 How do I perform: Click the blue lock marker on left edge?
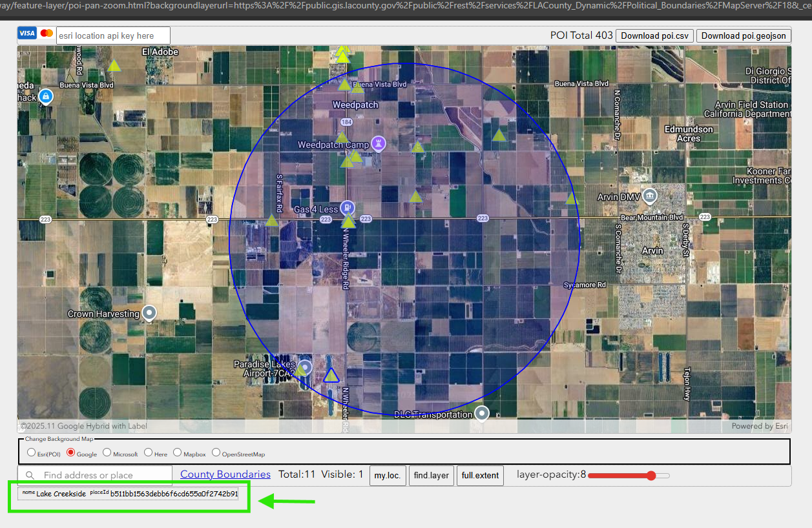pyautogui.click(x=46, y=97)
